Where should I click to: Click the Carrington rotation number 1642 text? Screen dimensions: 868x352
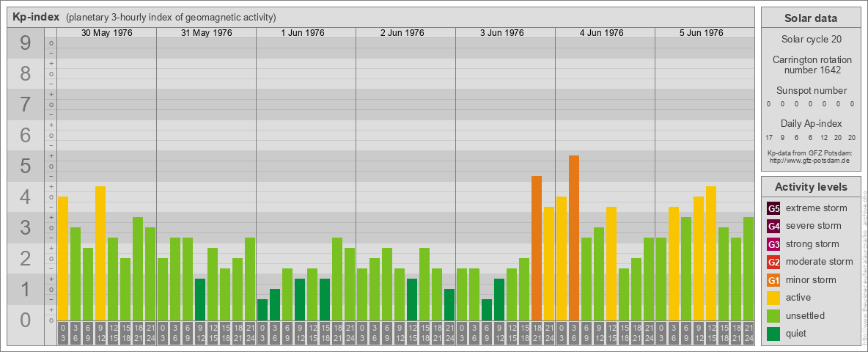(x=811, y=65)
